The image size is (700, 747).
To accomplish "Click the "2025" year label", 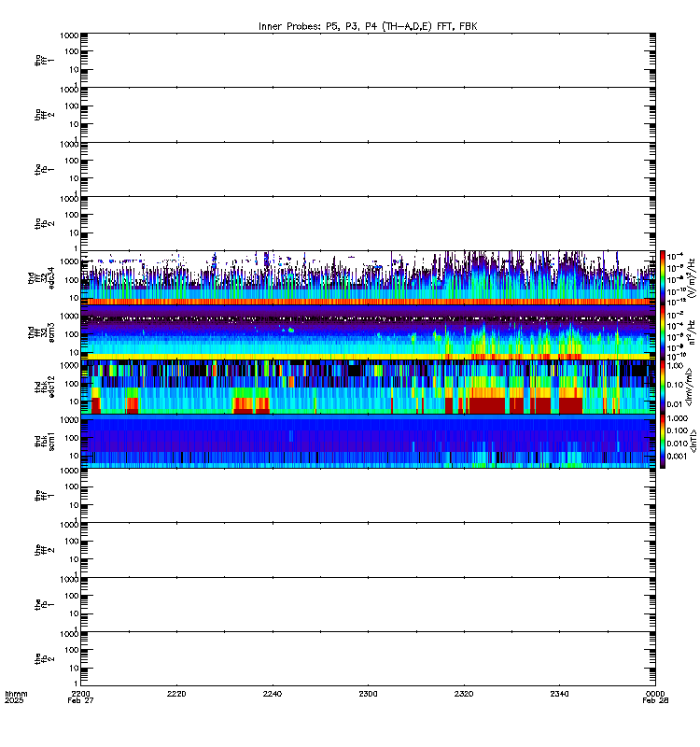I will (14, 700).
